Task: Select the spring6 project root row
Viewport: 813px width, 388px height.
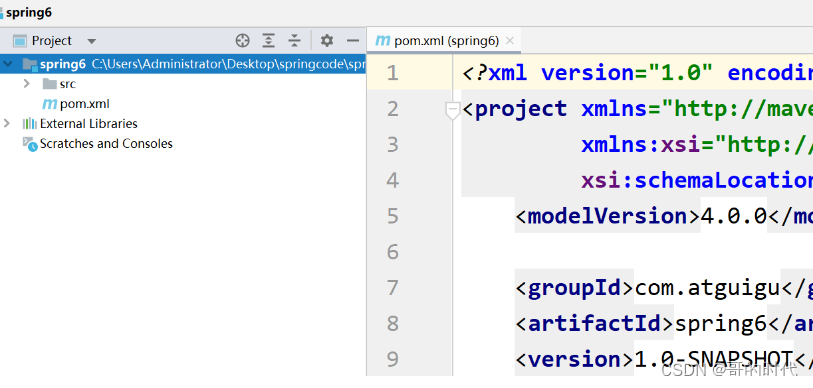Action: pos(183,64)
